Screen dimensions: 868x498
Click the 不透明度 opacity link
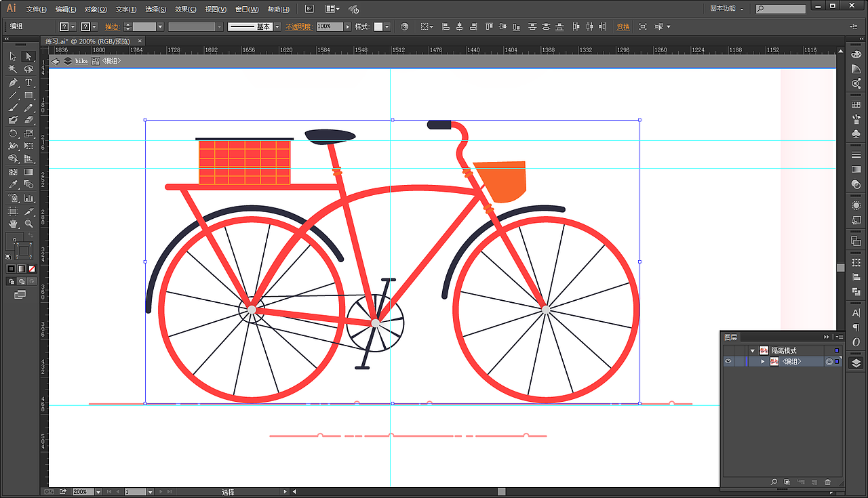298,26
